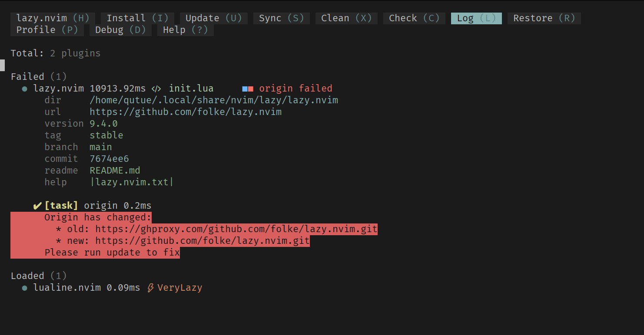Switch to the Sync (S) tab
This screenshot has height=335, width=644.
click(282, 18)
